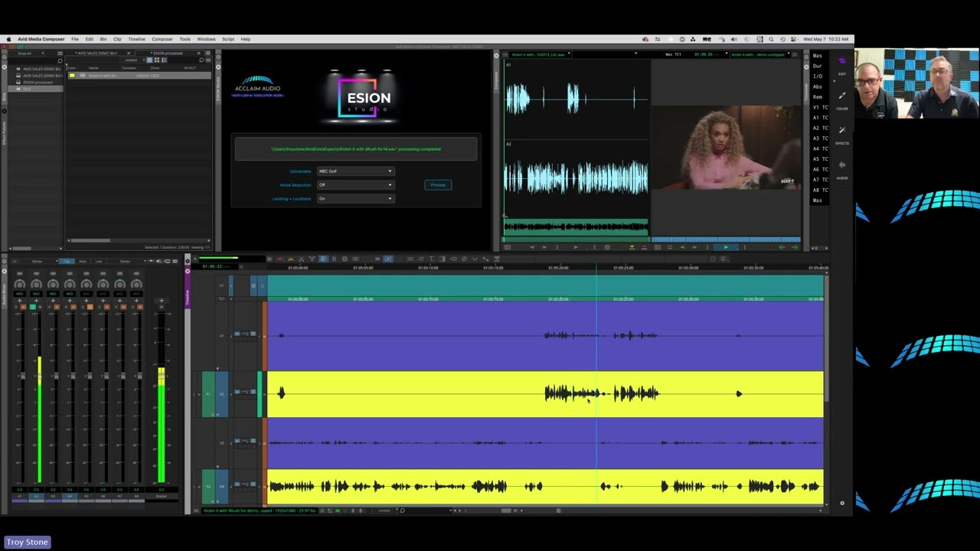Click the Process button in ESION Studio
980x551 pixels.
coord(438,185)
